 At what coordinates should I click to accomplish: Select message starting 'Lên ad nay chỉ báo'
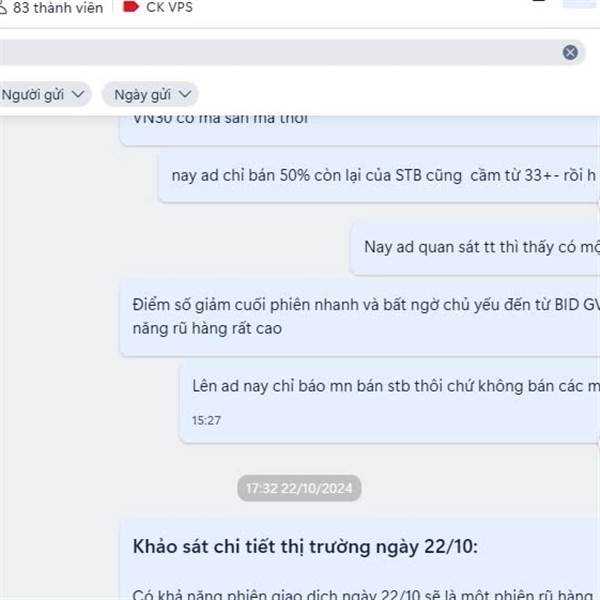click(390, 401)
